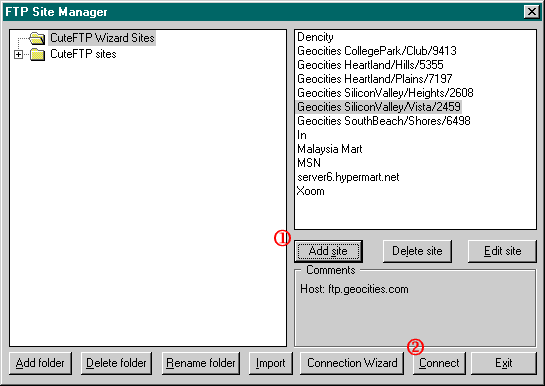Viewport: 545px width, 386px height.
Task: Launch the Connection Wizard
Action: (x=352, y=363)
